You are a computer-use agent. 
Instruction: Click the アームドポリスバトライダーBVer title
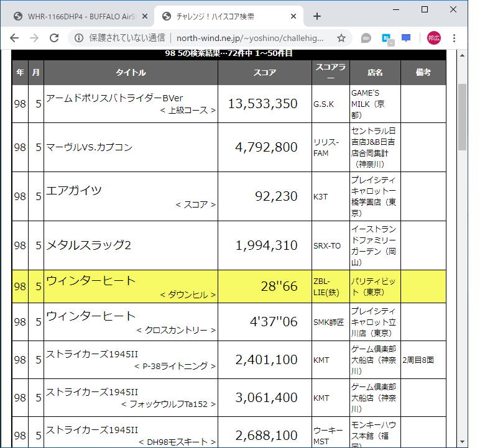pyautogui.click(x=114, y=98)
